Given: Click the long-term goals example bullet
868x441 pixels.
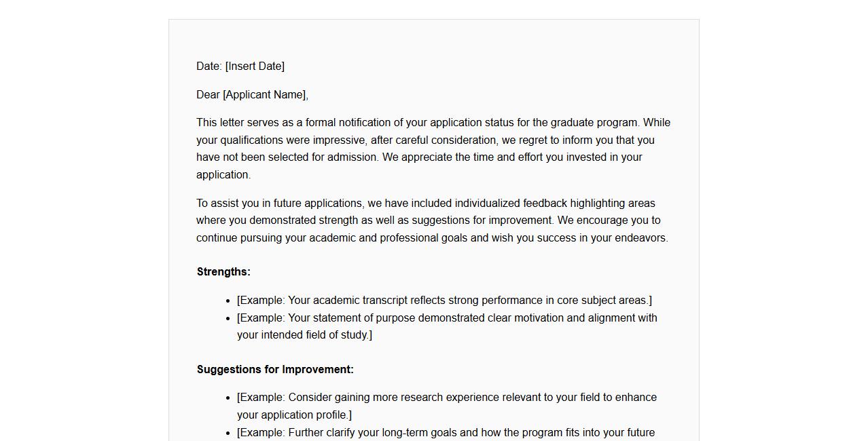Looking at the screenshot, I should (446, 433).
